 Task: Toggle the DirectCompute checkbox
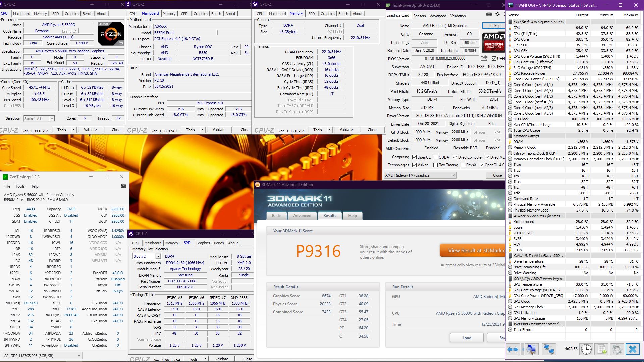pyautogui.click(x=455, y=157)
